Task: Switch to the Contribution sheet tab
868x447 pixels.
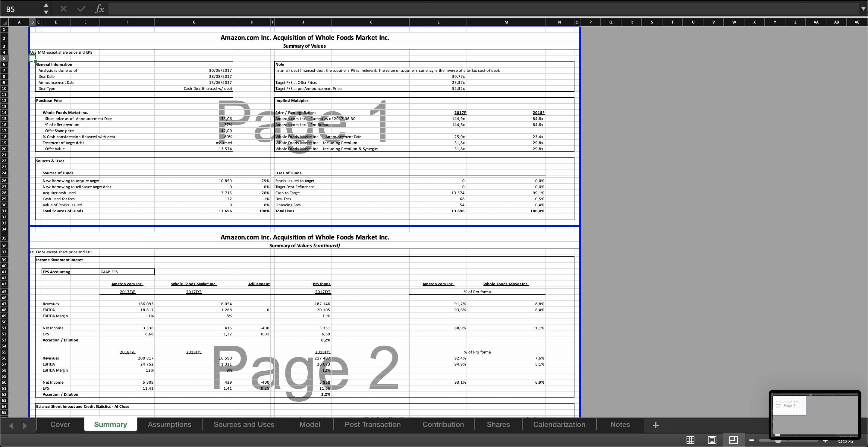Action: click(x=443, y=424)
